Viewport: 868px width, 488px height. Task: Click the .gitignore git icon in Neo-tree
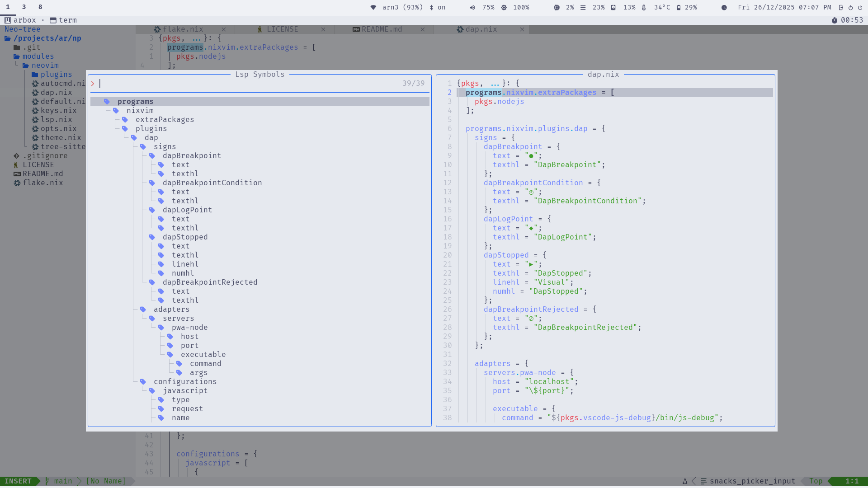click(16, 156)
